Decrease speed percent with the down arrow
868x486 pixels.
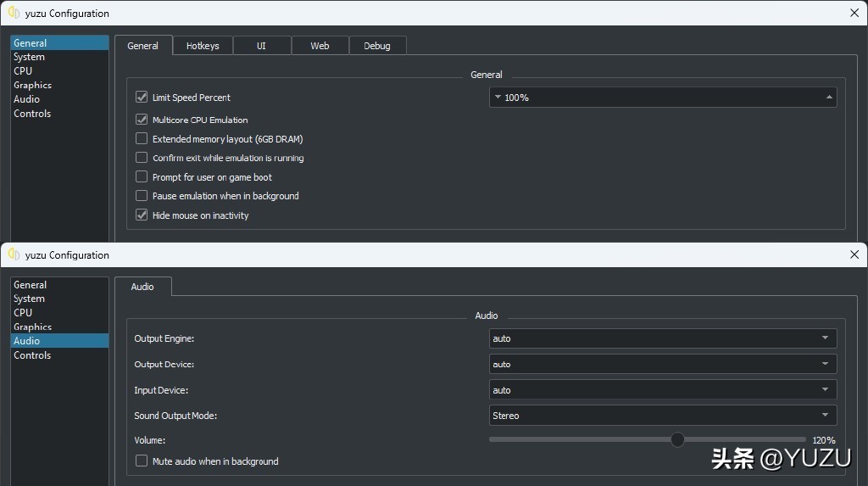[498, 98]
